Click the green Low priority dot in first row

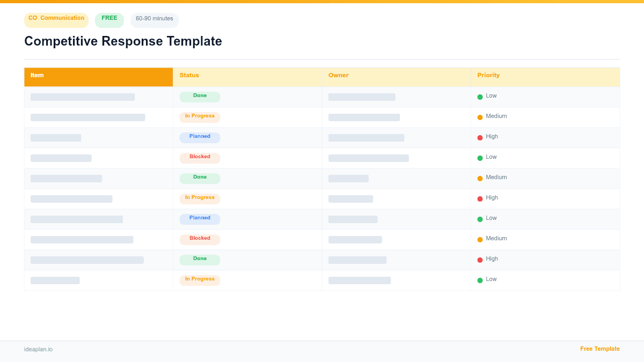(x=480, y=96)
